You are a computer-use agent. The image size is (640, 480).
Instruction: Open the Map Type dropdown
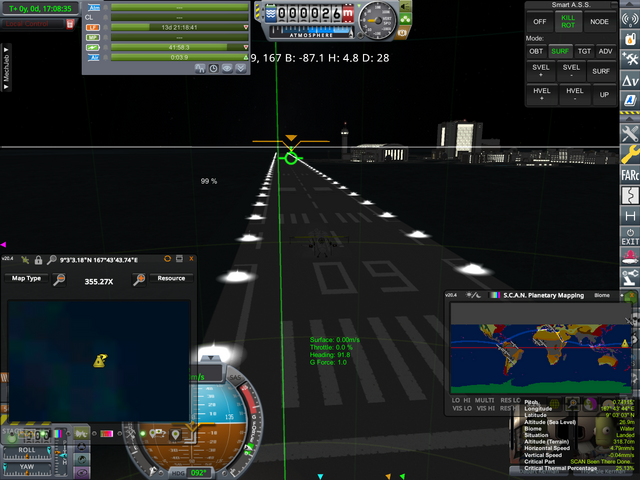27,278
